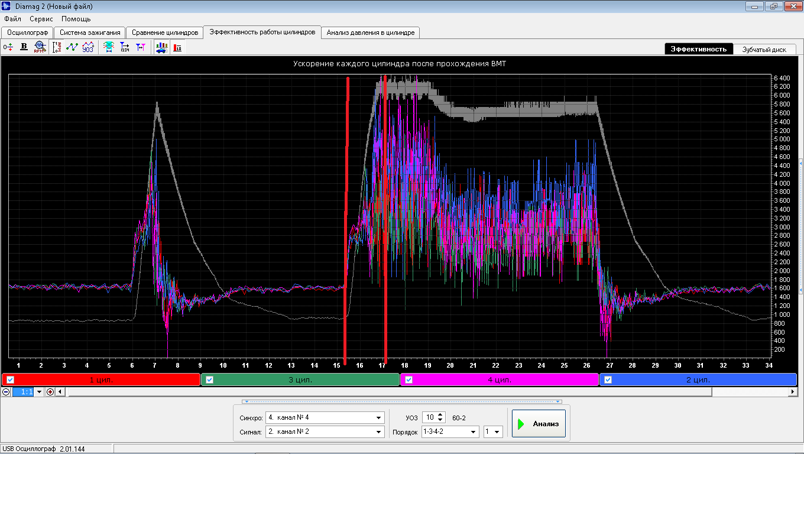Screen dimensions: 804x532
Task: Click the УОЗ value input field
Action: pyautogui.click(x=430, y=417)
